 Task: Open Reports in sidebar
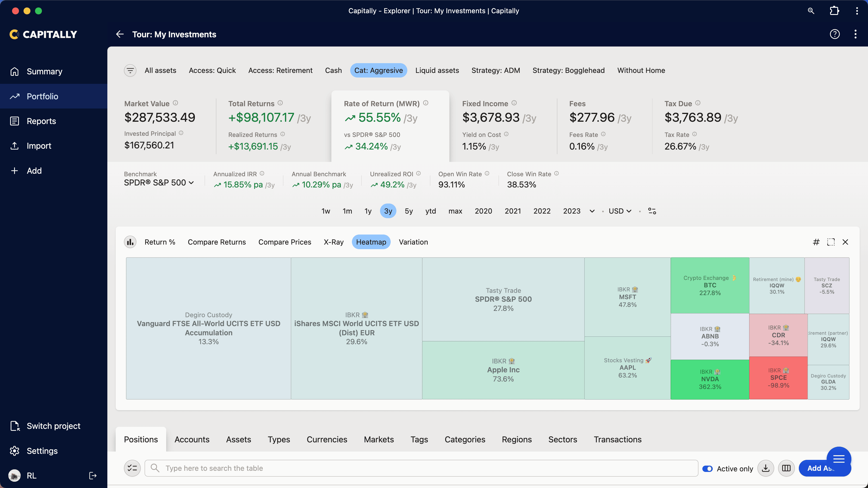click(x=54, y=121)
